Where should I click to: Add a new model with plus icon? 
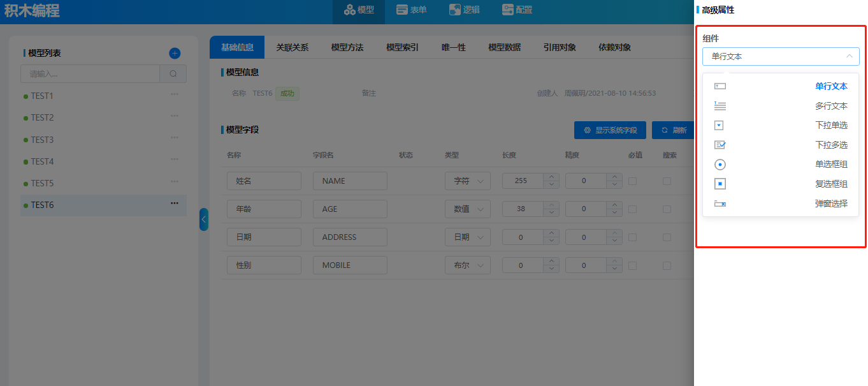coord(175,54)
